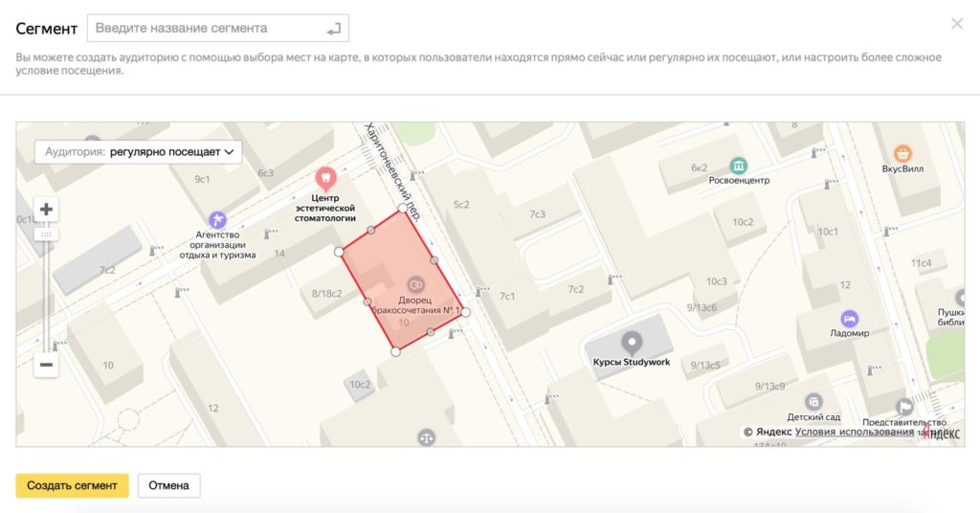Open the Аудитория регулярно посещает dropdown
The image size is (980, 513).
coord(139,151)
